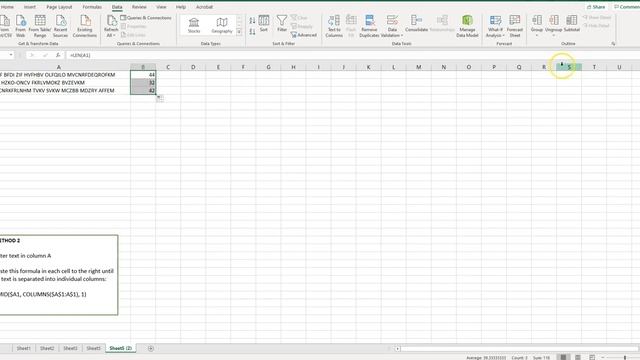The width and height of the screenshot is (640, 360).
Task: Click the zoom slider in status bar
Action: tap(624, 358)
